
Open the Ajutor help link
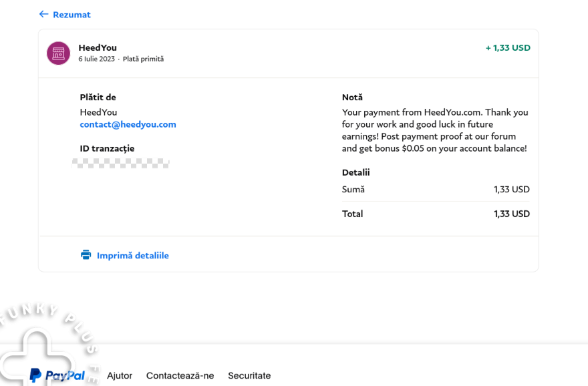point(120,375)
